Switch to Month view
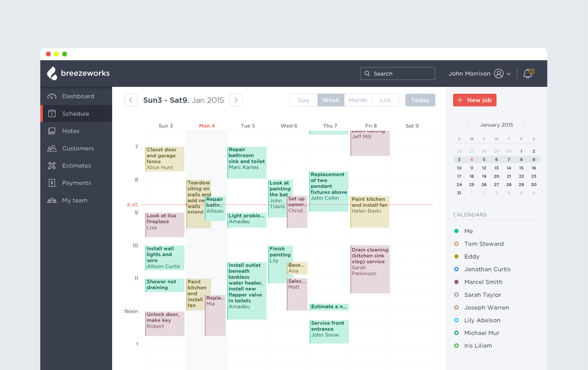 pos(358,100)
